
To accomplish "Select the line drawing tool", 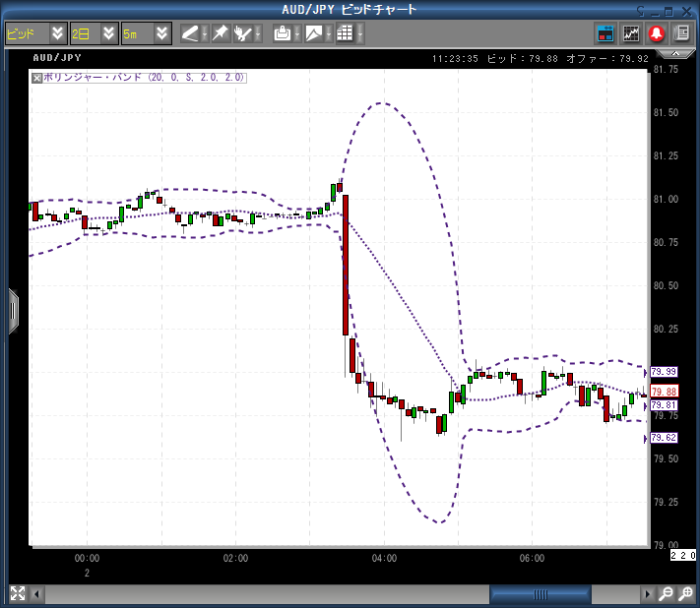I will point(190,33).
